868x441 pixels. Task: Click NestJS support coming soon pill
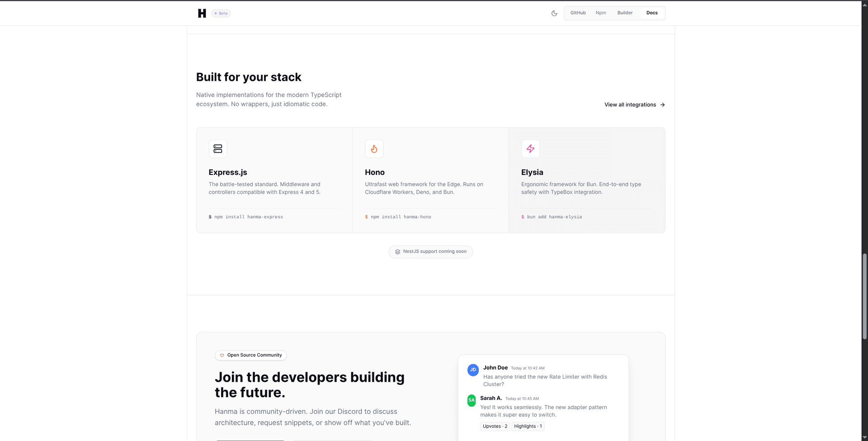click(431, 252)
